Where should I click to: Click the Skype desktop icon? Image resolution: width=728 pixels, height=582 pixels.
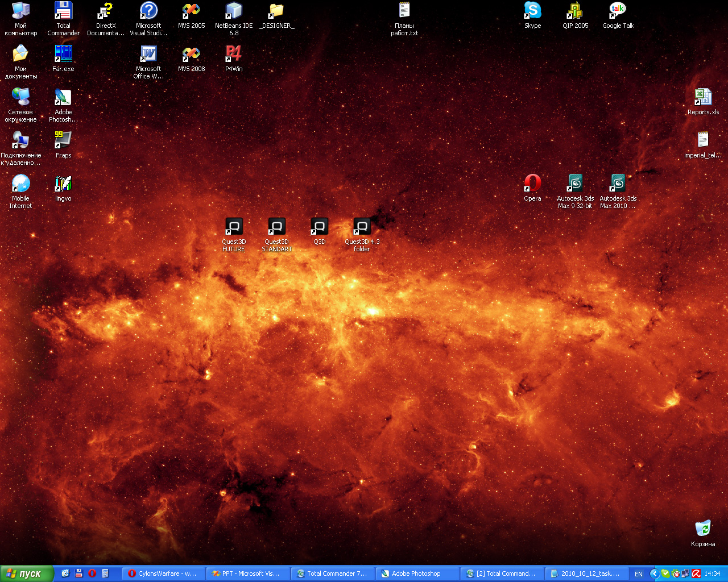click(532, 15)
